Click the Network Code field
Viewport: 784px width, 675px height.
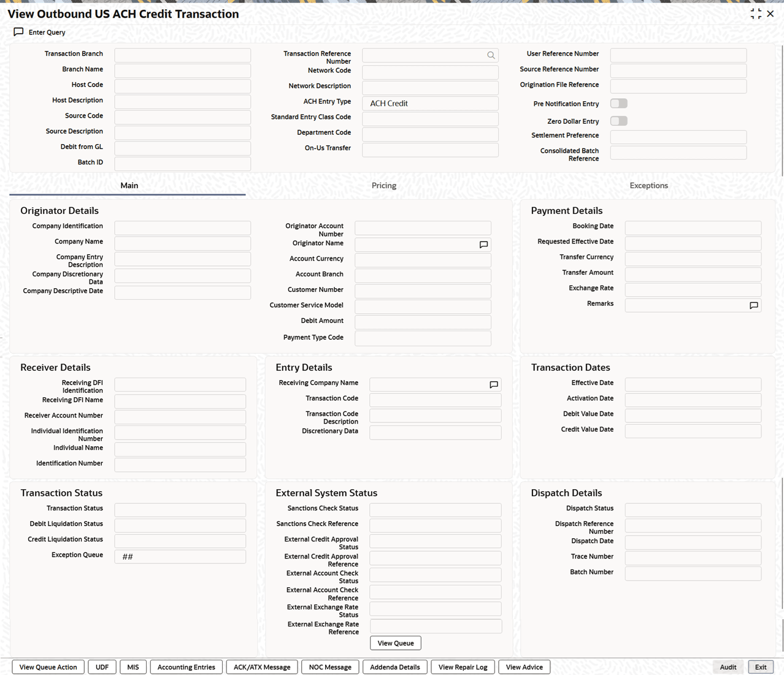tap(430, 72)
